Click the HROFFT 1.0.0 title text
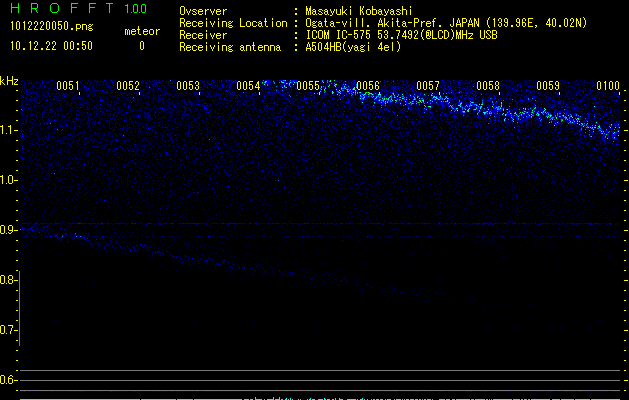629x400 pixels. [x=78, y=8]
